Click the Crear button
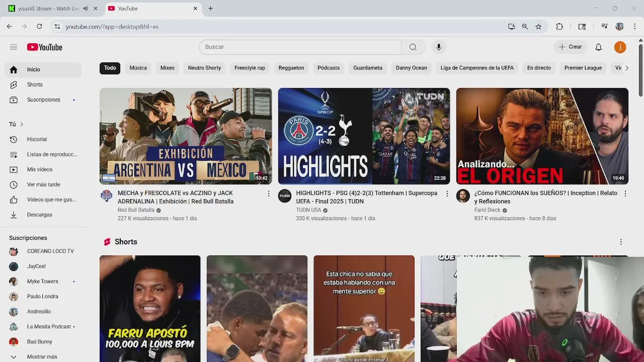644x362 pixels. 570,47
